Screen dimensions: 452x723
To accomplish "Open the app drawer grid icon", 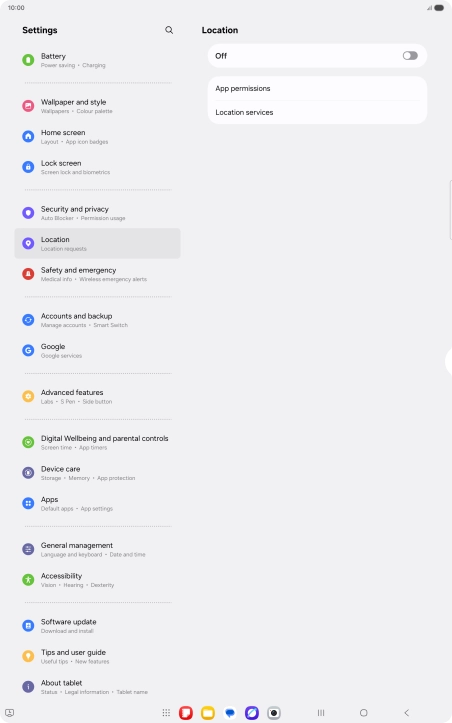I will (x=167, y=713).
